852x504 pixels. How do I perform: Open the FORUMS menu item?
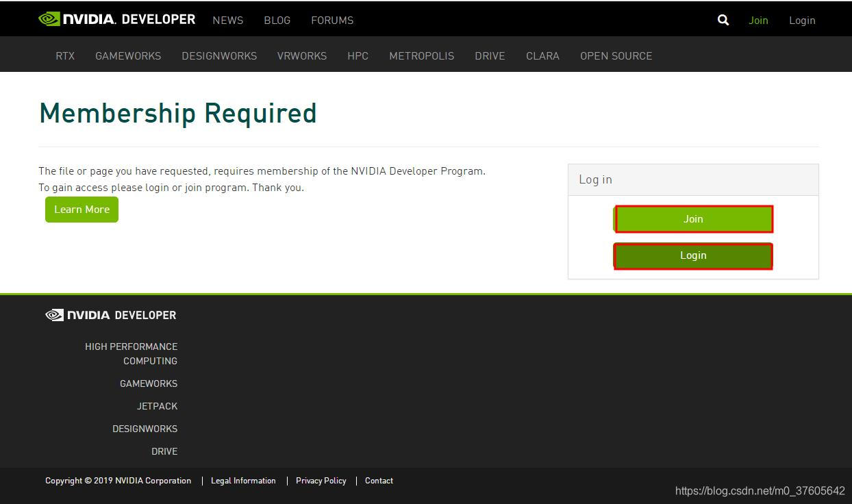(332, 20)
